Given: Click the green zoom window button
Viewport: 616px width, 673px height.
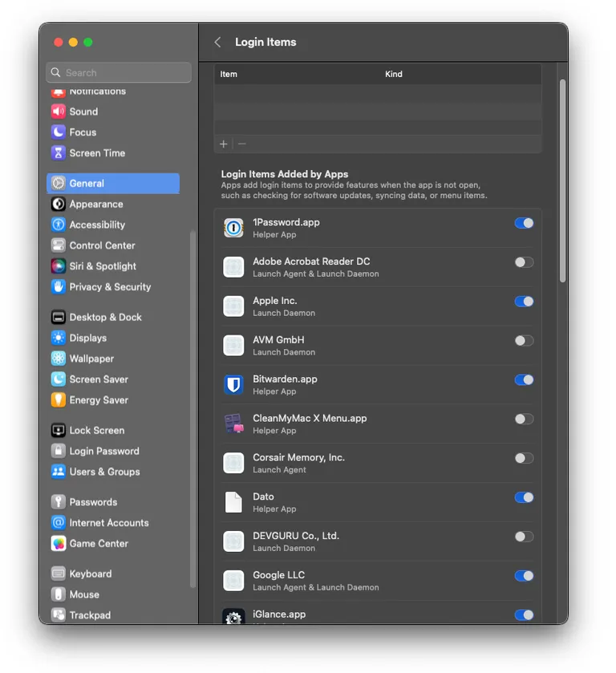Looking at the screenshot, I should [88, 42].
